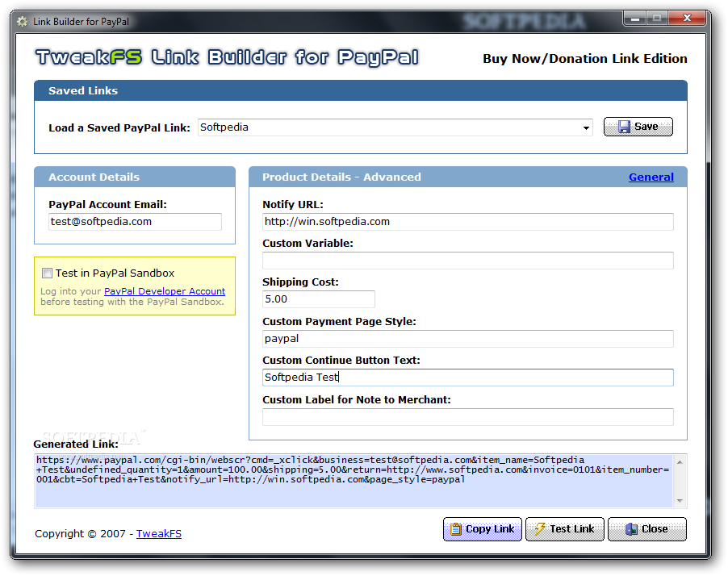The image size is (728, 576).
Task: Click the 'Copyright © 2007' text
Action: point(80,534)
